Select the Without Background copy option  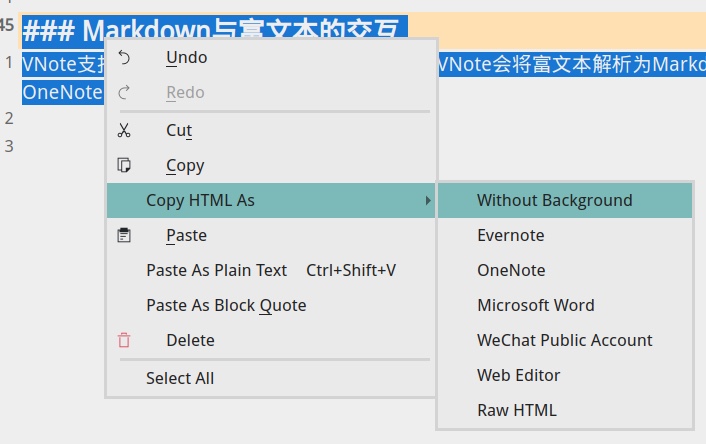pyautogui.click(x=554, y=200)
